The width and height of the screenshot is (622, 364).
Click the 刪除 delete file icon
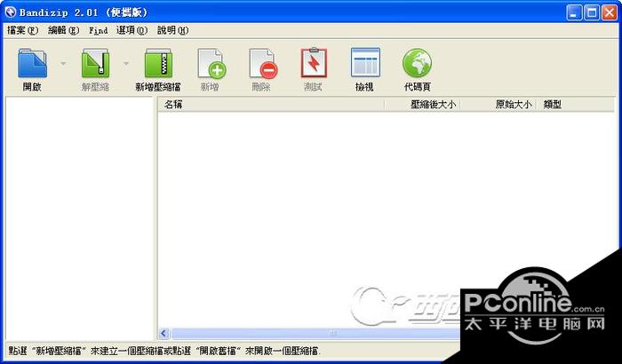tap(263, 63)
